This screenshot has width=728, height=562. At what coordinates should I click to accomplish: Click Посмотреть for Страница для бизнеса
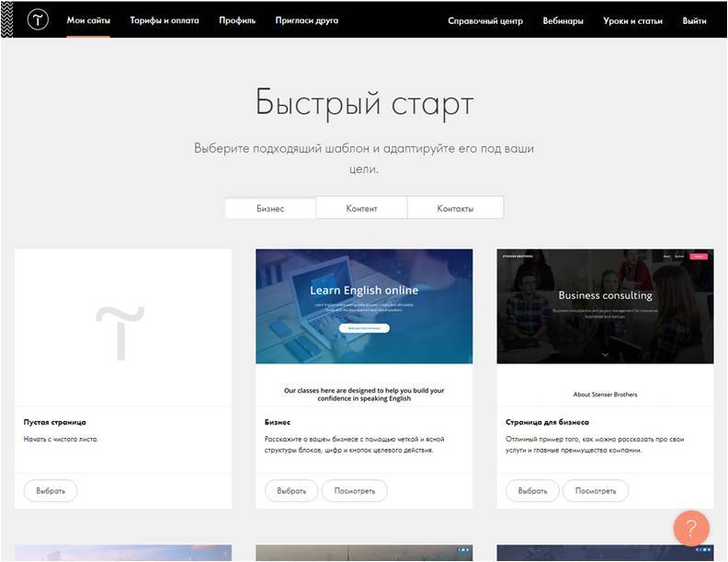595,491
